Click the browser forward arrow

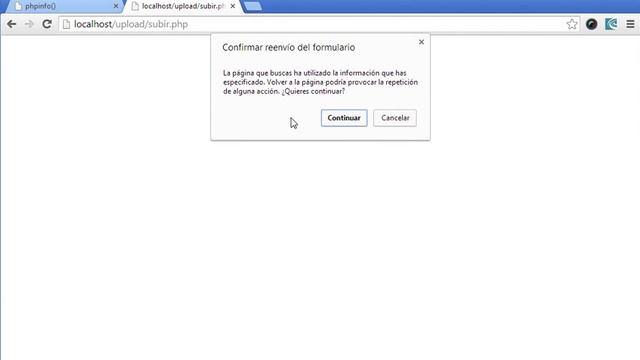tap(29, 24)
